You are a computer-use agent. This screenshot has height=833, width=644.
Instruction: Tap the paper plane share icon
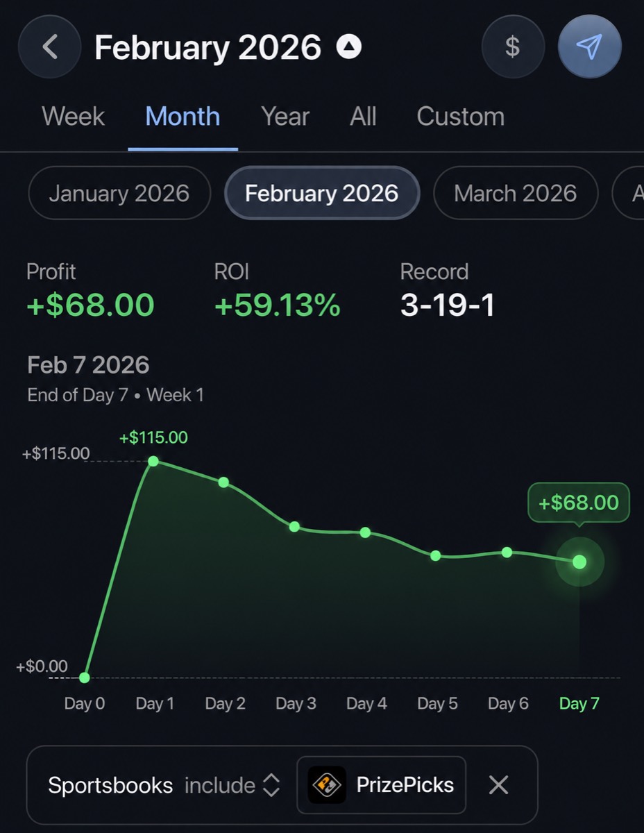pos(589,47)
